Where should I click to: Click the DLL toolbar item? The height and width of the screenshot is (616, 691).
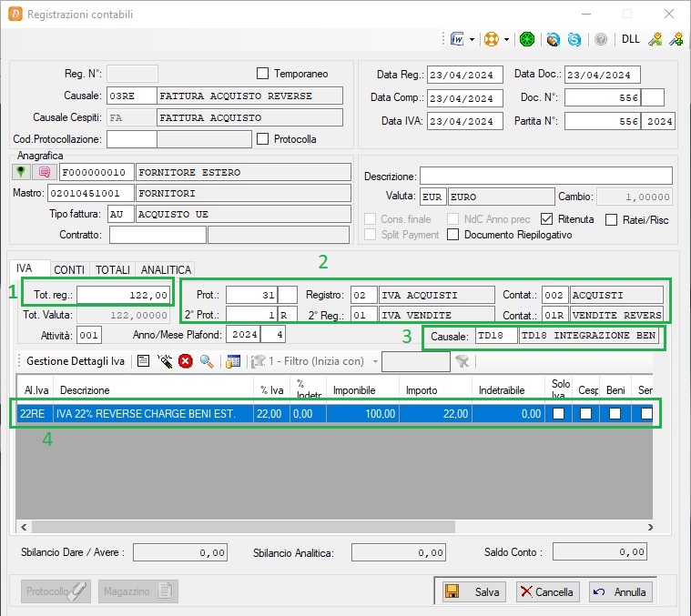pos(630,39)
